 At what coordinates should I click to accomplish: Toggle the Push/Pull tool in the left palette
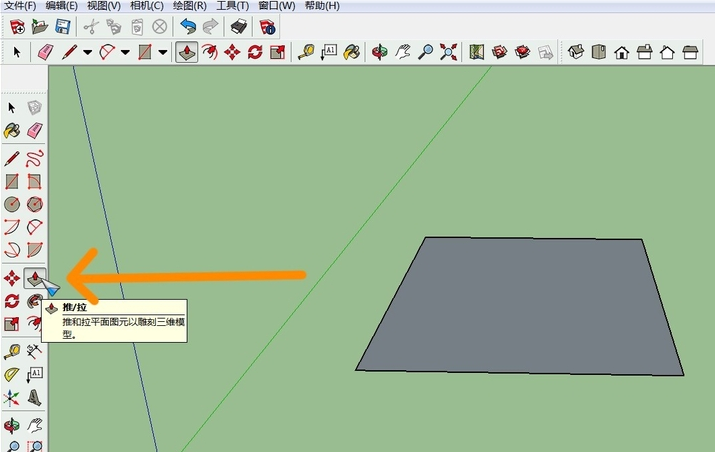click(x=35, y=278)
